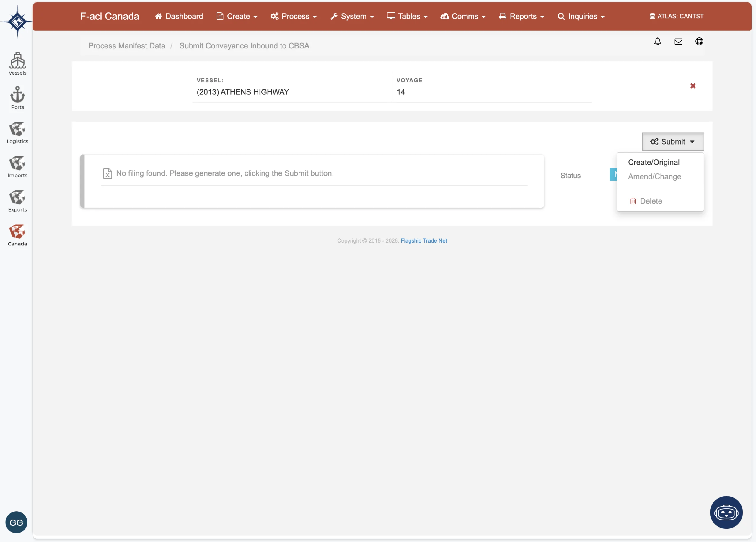Click the notifications bell icon
This screenshot has width=756, height=542.
(657, 41)
